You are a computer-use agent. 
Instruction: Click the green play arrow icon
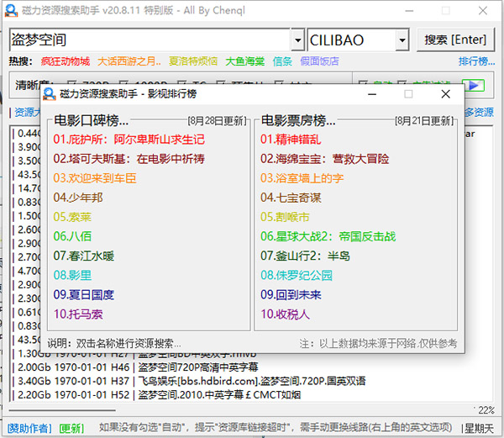473,85
